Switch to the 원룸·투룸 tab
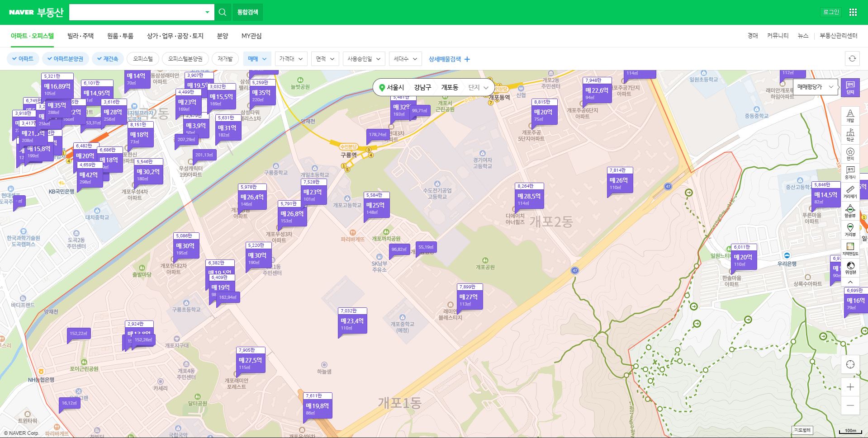This screenshot has height=438, width=868. coord(120,36)
